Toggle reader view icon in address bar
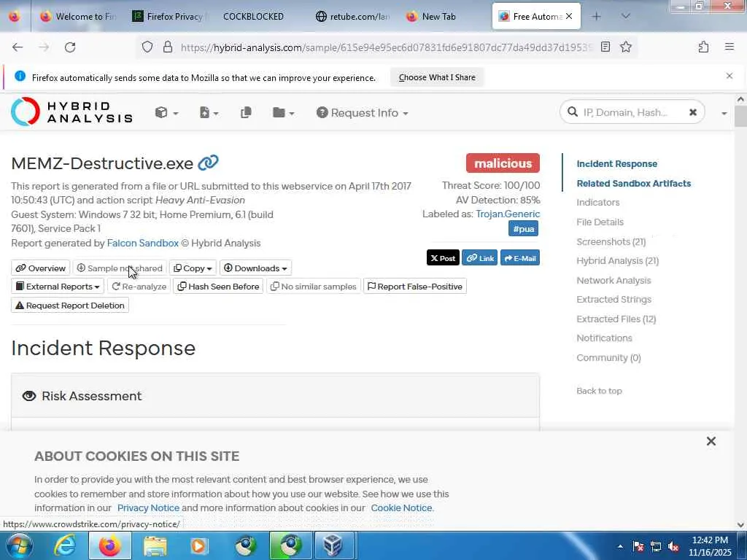This screenshot has height=560, width=747. click(605, 47)
